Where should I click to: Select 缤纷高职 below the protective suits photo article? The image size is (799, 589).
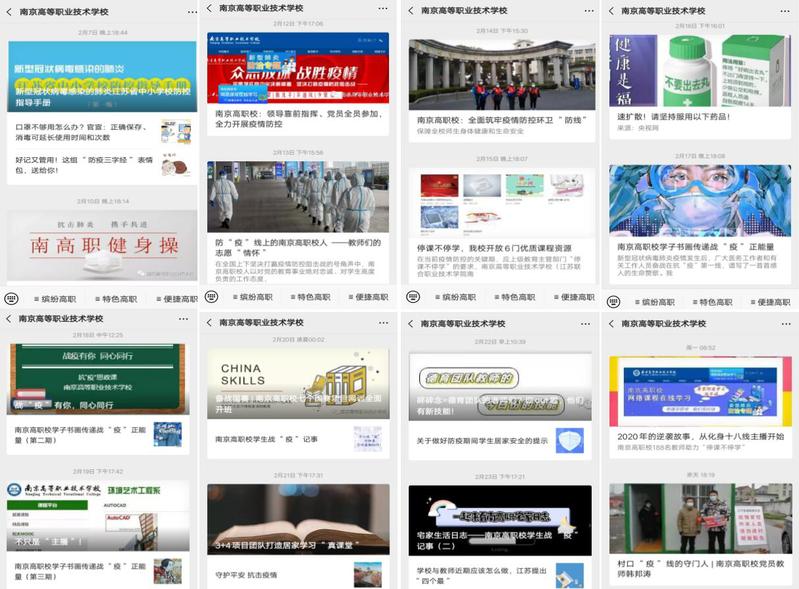coord(251,297)
